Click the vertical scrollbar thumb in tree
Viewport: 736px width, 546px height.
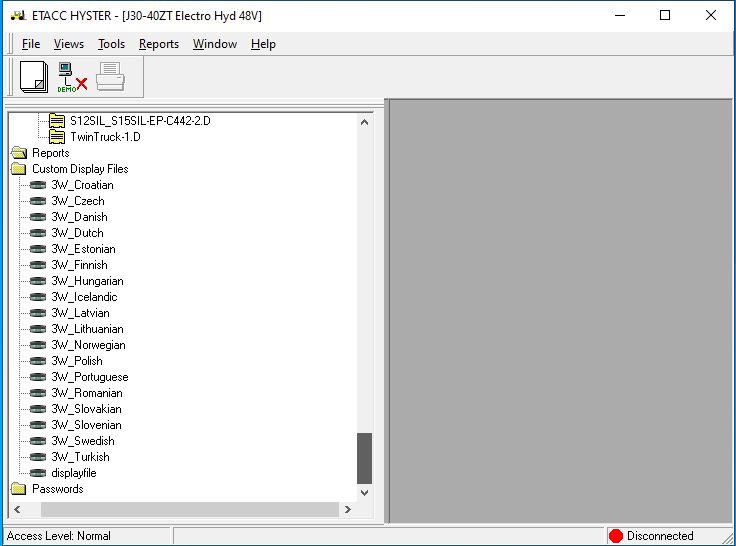pyautogui.click(x=364, y=458)
